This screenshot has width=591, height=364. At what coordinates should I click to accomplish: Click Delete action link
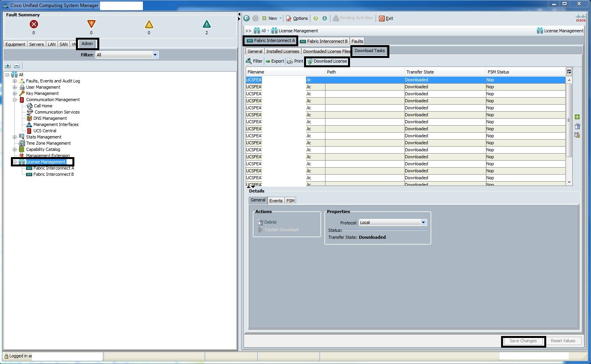pos(267,222)
